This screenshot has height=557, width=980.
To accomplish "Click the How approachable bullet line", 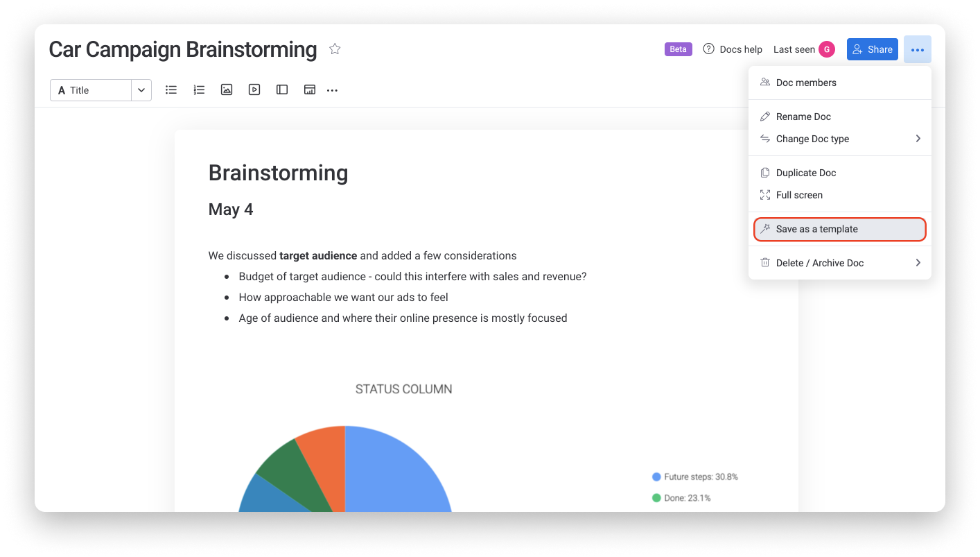I will pos(343,298).
